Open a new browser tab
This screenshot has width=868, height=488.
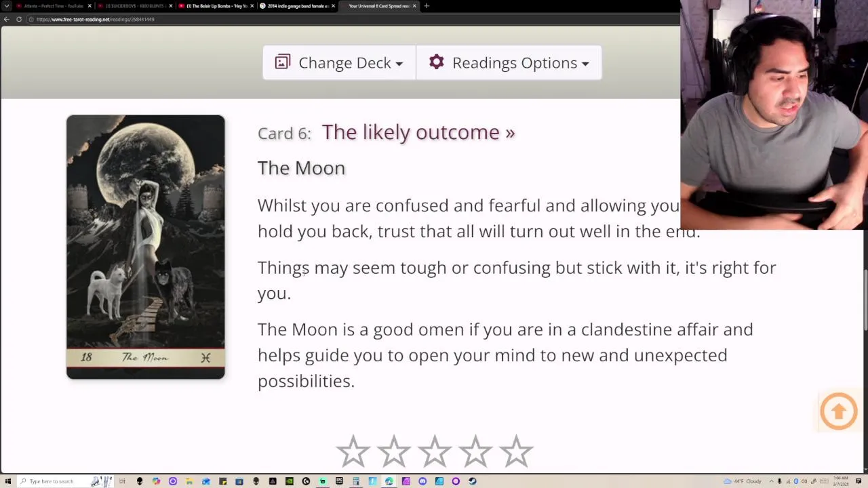click(427, 6)
